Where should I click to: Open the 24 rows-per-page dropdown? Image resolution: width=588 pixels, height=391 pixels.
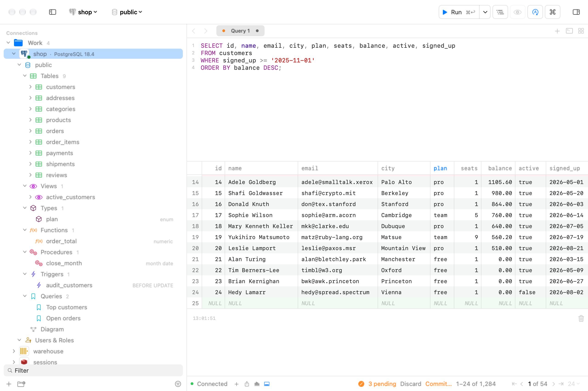tap(573, 384)
